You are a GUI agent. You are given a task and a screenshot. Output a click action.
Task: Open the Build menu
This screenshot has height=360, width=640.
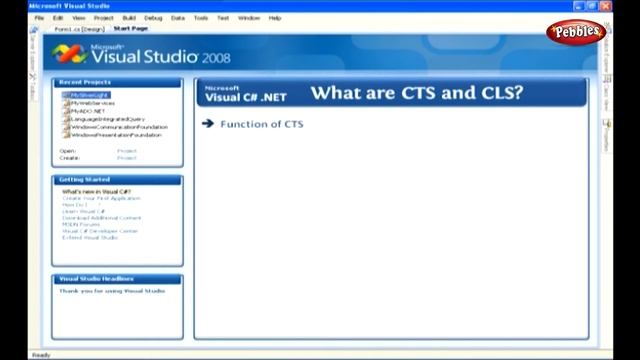[x=129, y=18]
